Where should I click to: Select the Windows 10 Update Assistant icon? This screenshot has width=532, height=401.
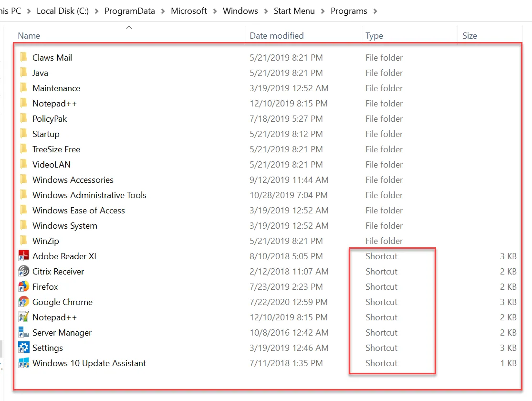click(23, 363)
